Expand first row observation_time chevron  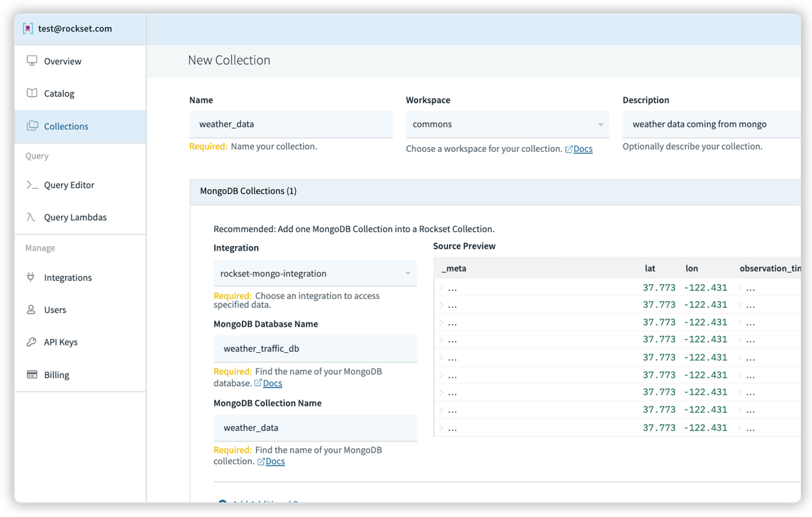click(x=739, y=288)
